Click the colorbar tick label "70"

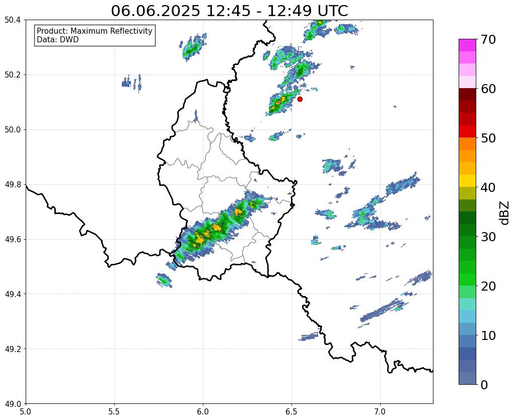[488, 39]
